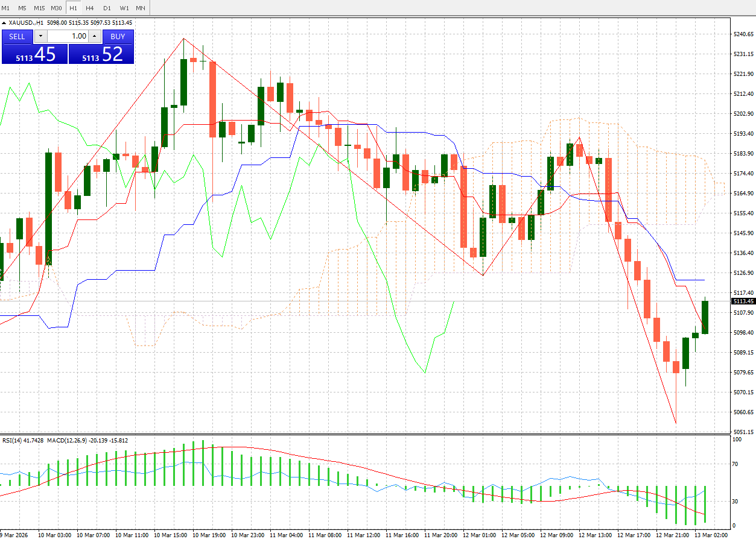Collapse the one-click trading panel triangle
756x542 pixels.
pyautogui.click(x=4, y=22)
